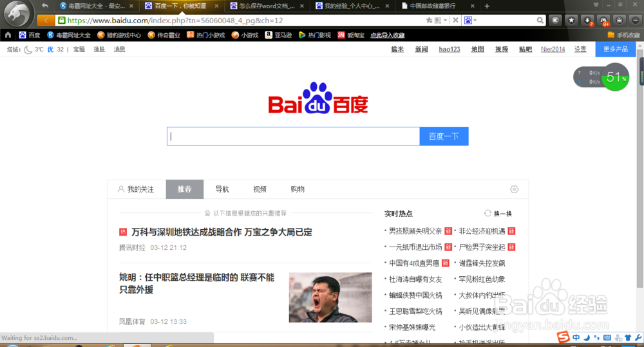Open the game controller toolbar button
The width and height of the screenshot is (644, 347).
point(604,21)
